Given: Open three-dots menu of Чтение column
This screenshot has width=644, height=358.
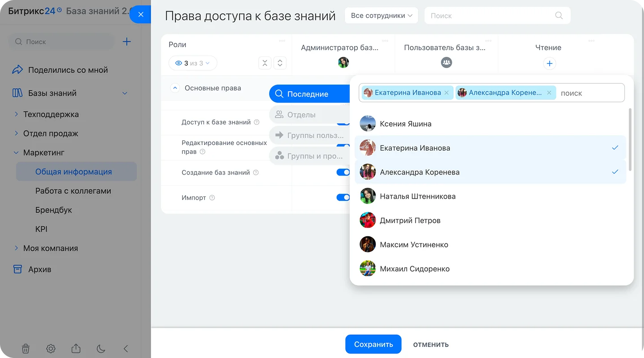Looking at the screenshot, I should tap(591, 41).
